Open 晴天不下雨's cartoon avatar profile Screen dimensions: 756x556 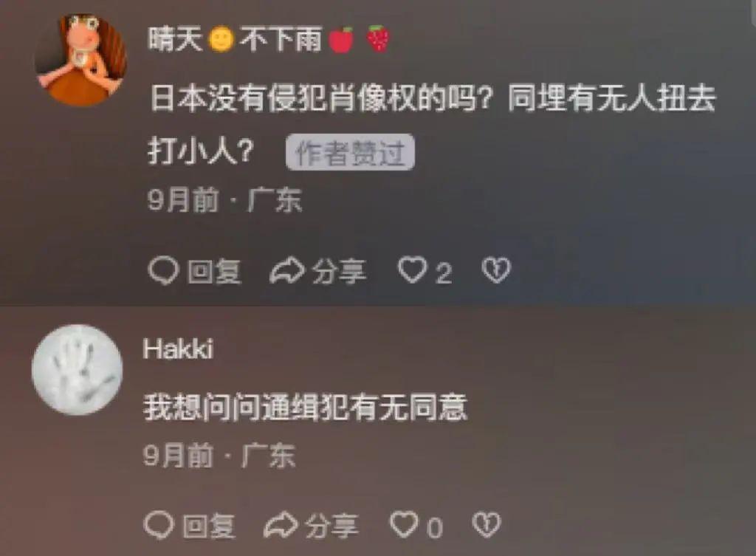pyautogui.click(x=80, y=59)
